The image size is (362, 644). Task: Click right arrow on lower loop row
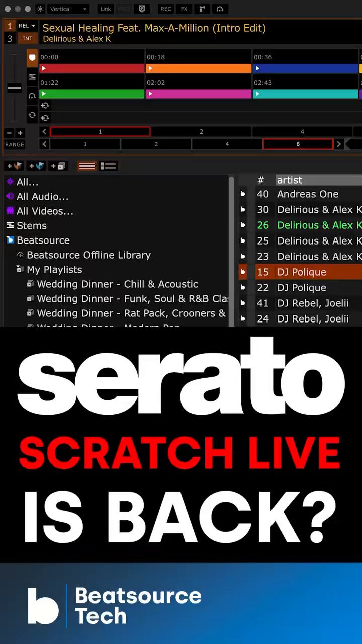tap(339, 144)
